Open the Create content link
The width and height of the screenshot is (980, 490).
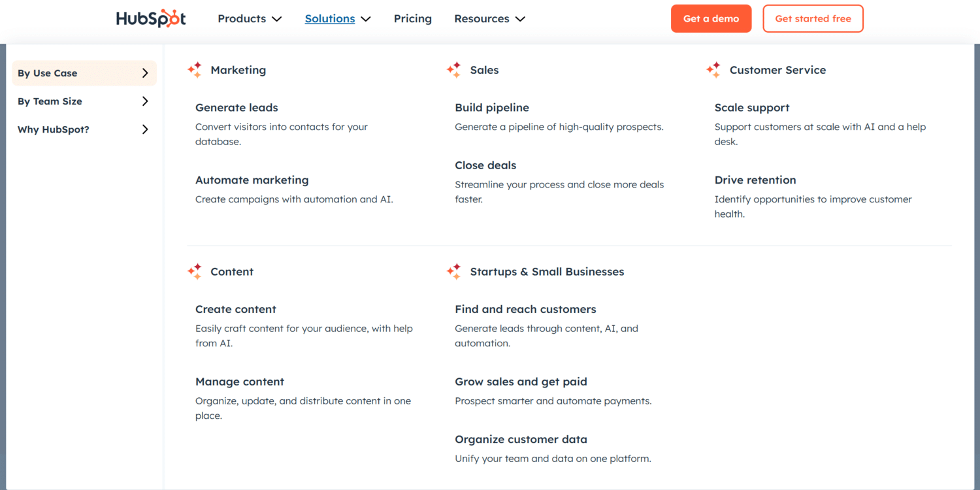236,310
